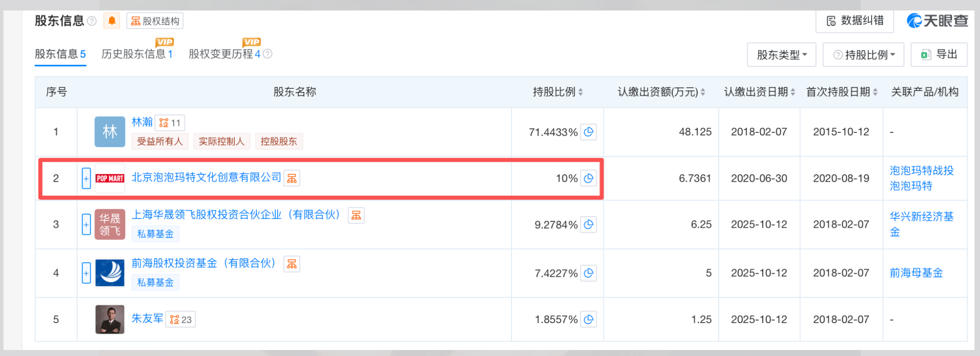Image resolution: width=980 pixels, height=356 pixels.
Task: Open the 持股比例 dropdown filter
Action: [x=864, y=55]
